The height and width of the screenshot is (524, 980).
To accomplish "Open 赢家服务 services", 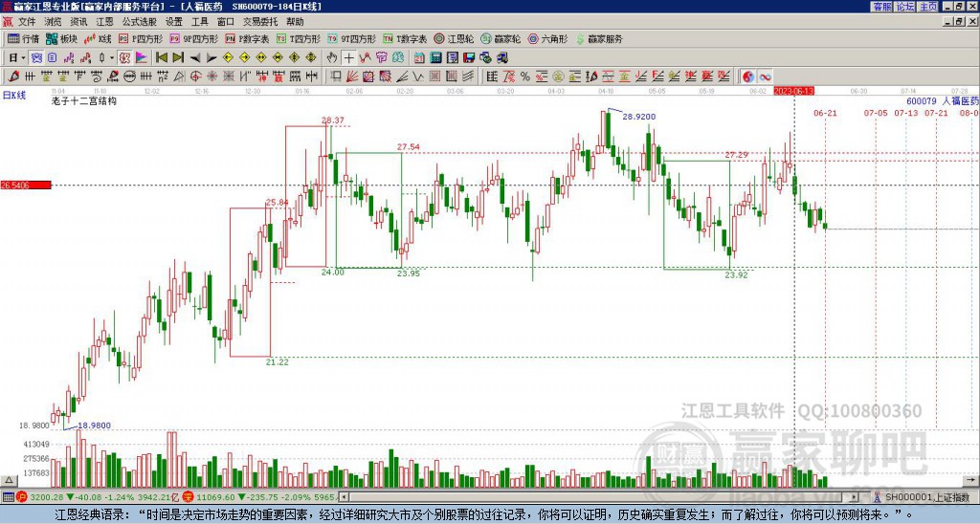I will point(599,38).
